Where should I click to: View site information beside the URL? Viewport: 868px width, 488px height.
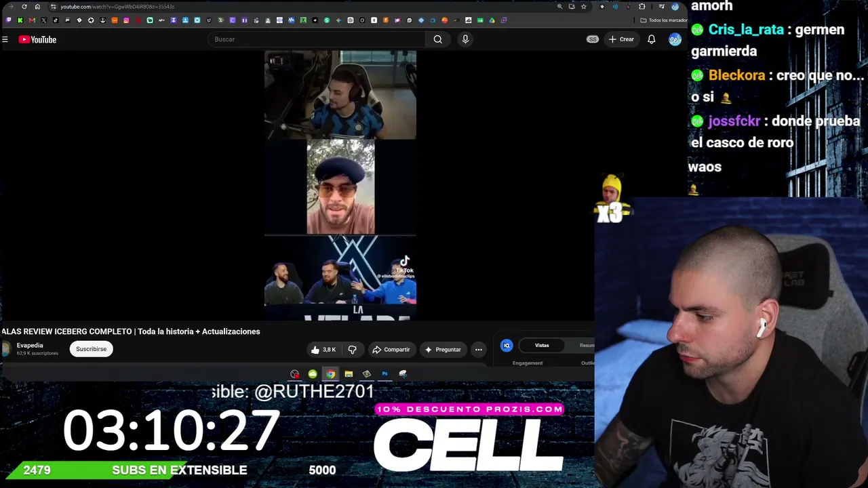[53, 7]
